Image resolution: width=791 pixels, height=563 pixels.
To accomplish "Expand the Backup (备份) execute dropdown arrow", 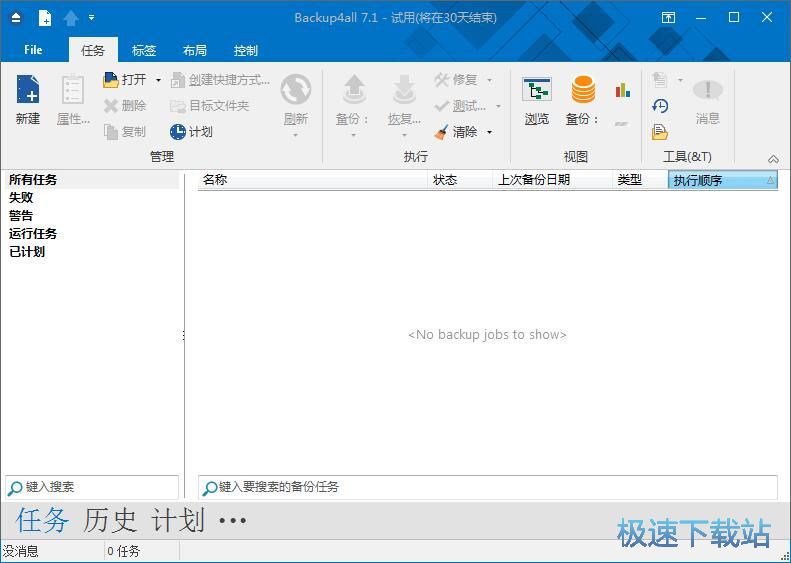I will coord(354,135).
